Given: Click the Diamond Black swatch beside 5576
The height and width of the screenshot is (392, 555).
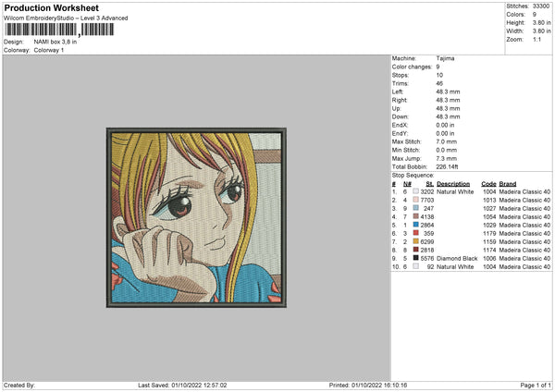Looking at the screenshot, I should (x=416, y=258).
